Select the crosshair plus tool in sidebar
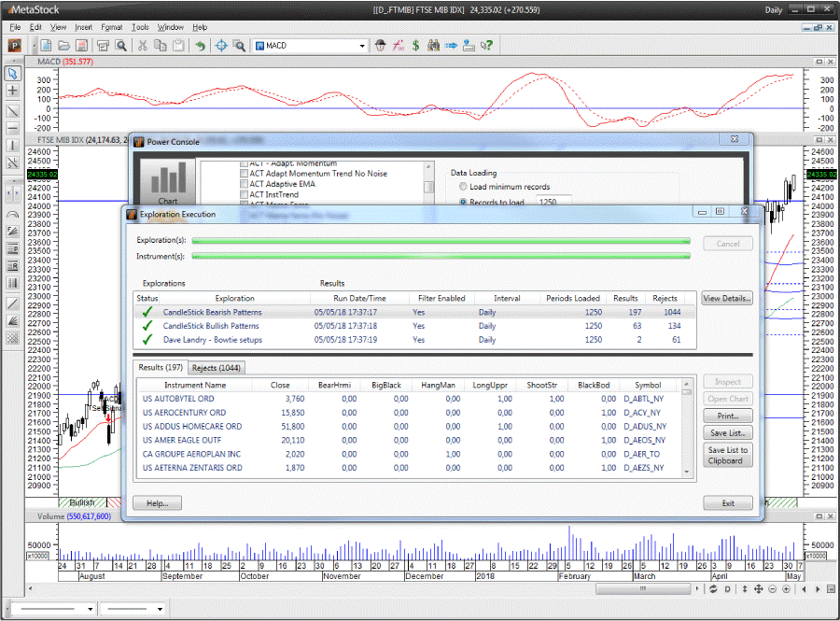This screenshot has height=621, width=840. tap(12, 91)
